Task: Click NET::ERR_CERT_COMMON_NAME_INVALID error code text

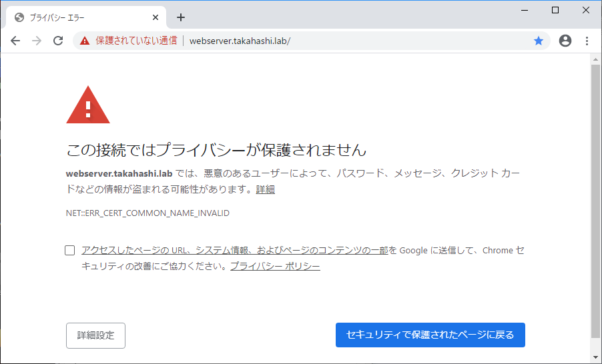Action: point(147,213)
